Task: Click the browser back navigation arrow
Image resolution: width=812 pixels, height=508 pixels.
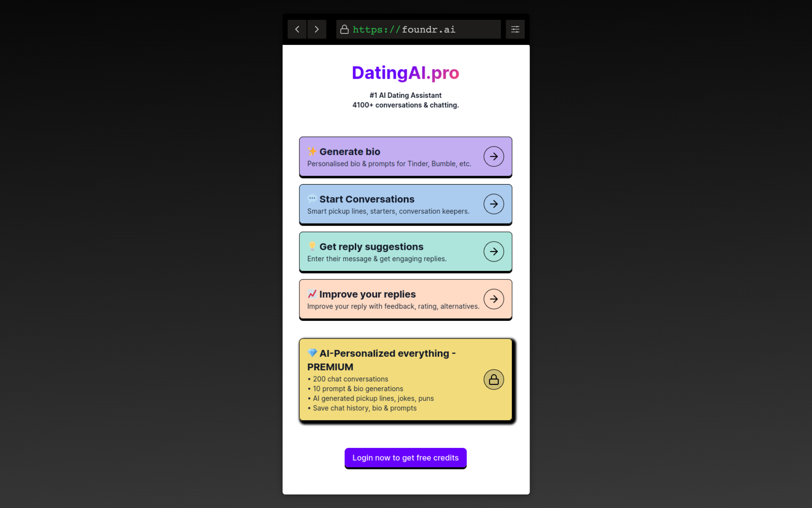Action: click(x=297, y=29)
